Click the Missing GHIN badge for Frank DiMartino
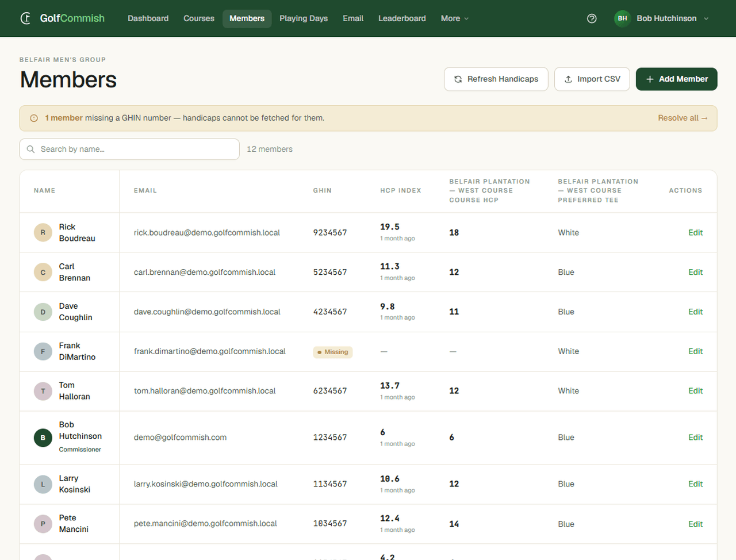The image size is (736, 560). point(333,352)
